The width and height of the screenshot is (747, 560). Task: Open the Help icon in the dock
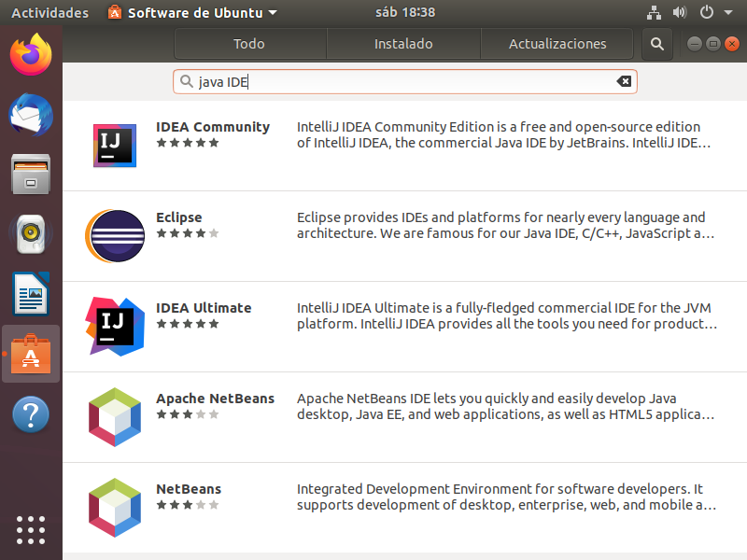point(31,414)
